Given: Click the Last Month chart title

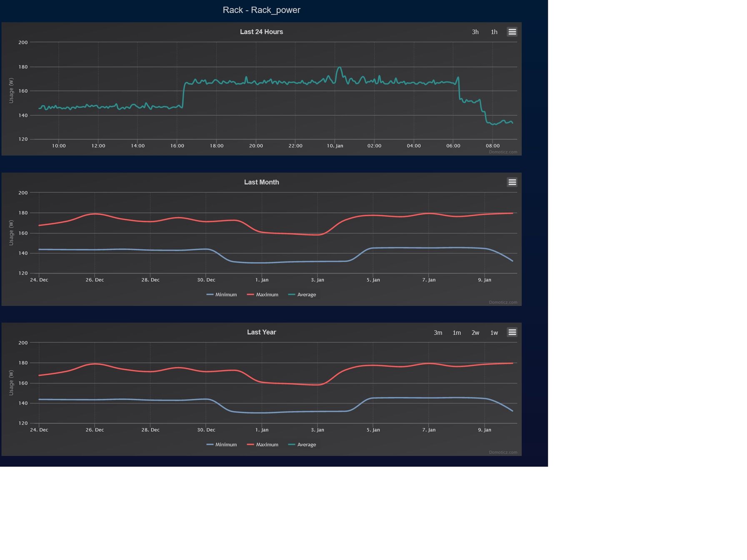Looking at the screenshot, I should tap(261, 182).
